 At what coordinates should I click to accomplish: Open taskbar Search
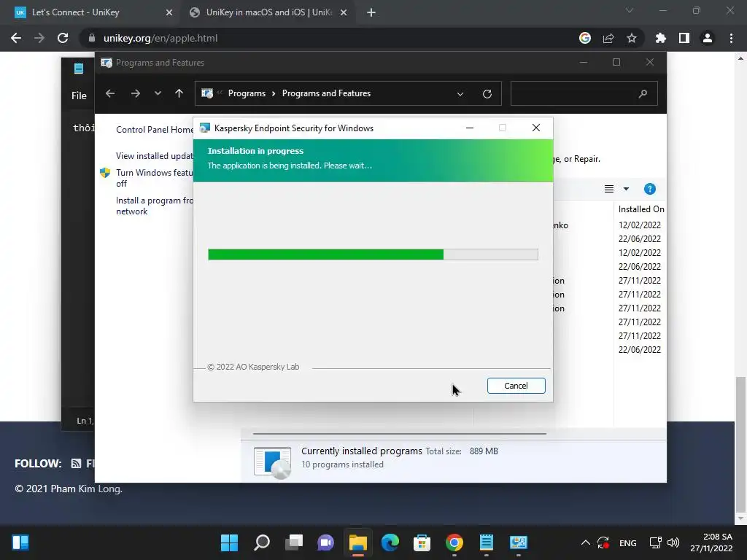coord(262,542)
